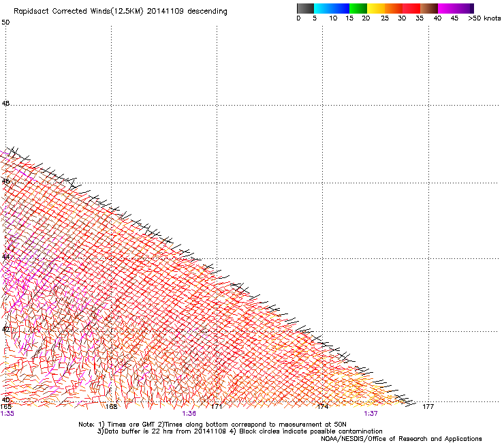Click the latitude axis label '42'
The width and height of the screenshot is (504, 443).
point(5,329)
